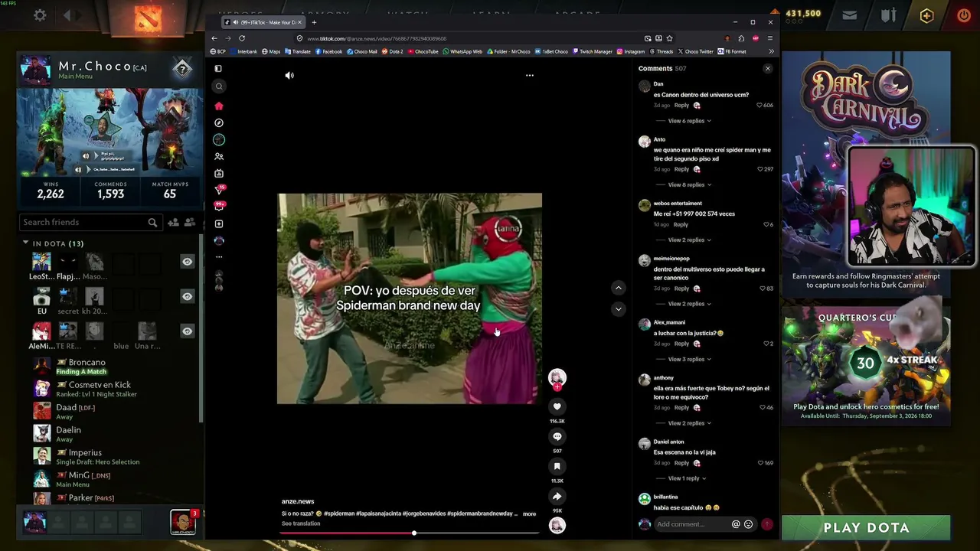The width and height of the screenshot is (980, 551).
Task: Bookmark this page with the star icon
Action: [x=669, y=38]
